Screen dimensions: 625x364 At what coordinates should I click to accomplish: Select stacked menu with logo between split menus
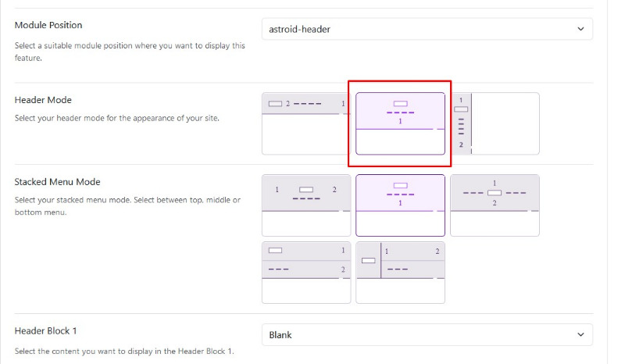[x=495, y=205]
